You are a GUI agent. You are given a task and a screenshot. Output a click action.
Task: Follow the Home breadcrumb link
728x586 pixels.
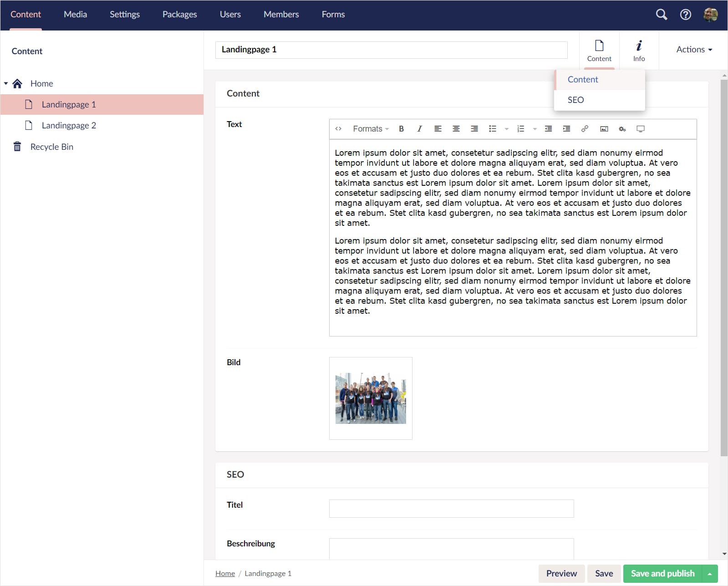pos(225,574)
